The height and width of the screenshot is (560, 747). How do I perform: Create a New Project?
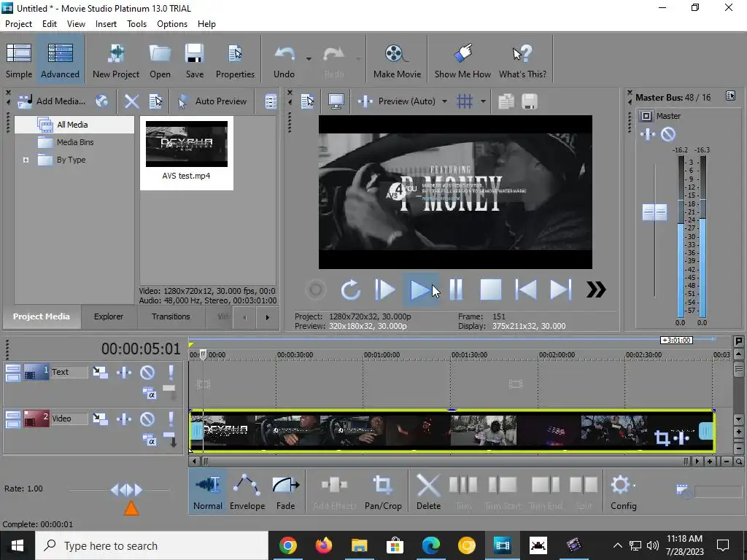pyautogui.click(x=116, y=60)
